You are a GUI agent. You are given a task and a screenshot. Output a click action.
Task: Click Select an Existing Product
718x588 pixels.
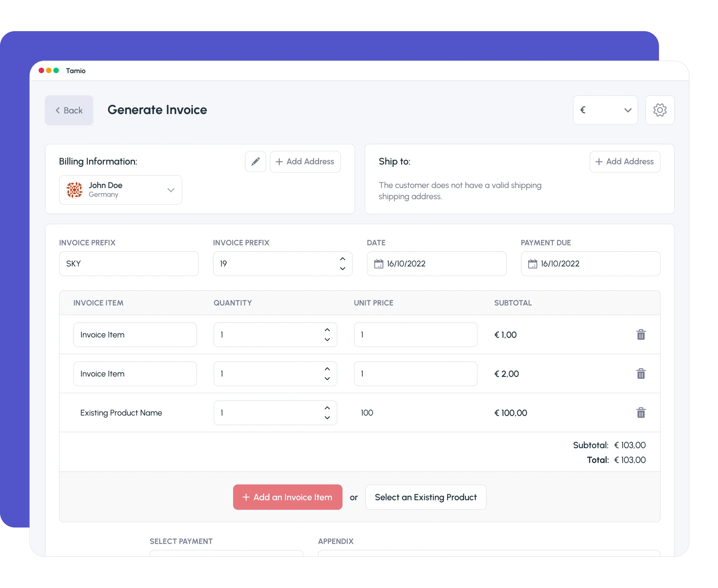coord(426,497)
